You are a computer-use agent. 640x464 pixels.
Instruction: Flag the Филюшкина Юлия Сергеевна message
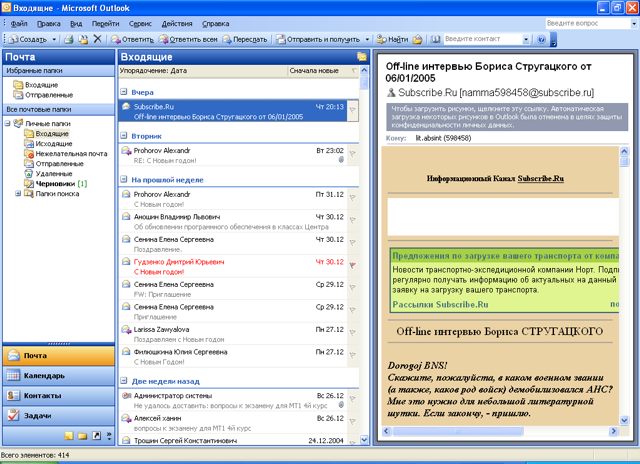pyautogui.click(x=353, y=355)
